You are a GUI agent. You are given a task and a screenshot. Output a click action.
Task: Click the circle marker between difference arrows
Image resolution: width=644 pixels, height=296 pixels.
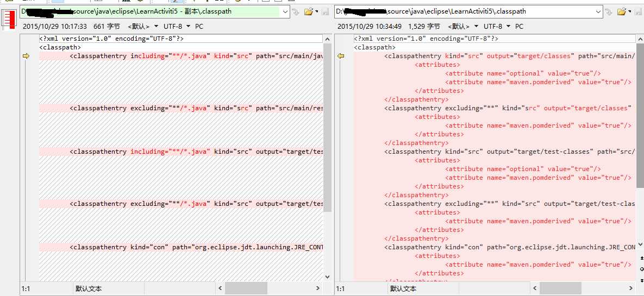[641, 269]
